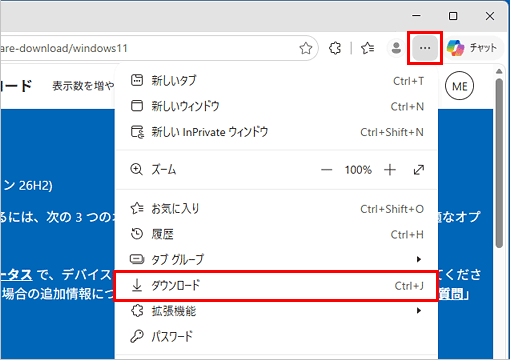The height and width of the screenshot is (360, 510).
Task: Enter full screen via zoom expand arrow
Action: [x=419, y=170]
